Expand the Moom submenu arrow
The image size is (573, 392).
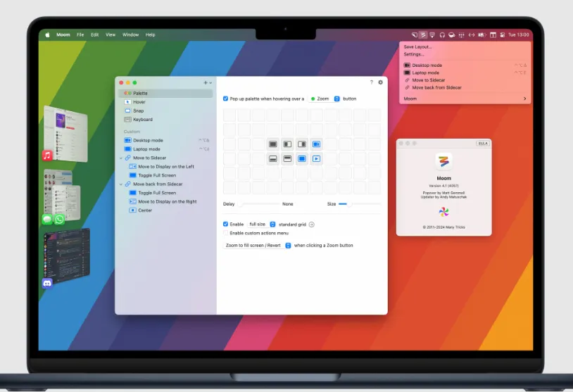tap(524, 99)
